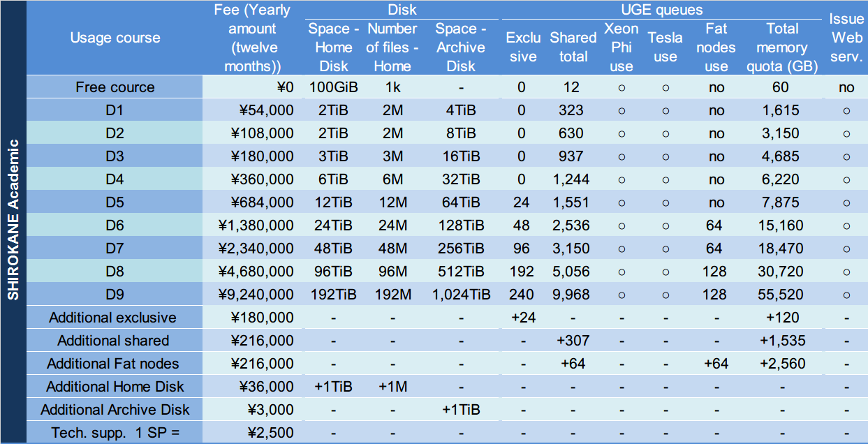Click the '+1M' number of files cell

coord(392,387)
